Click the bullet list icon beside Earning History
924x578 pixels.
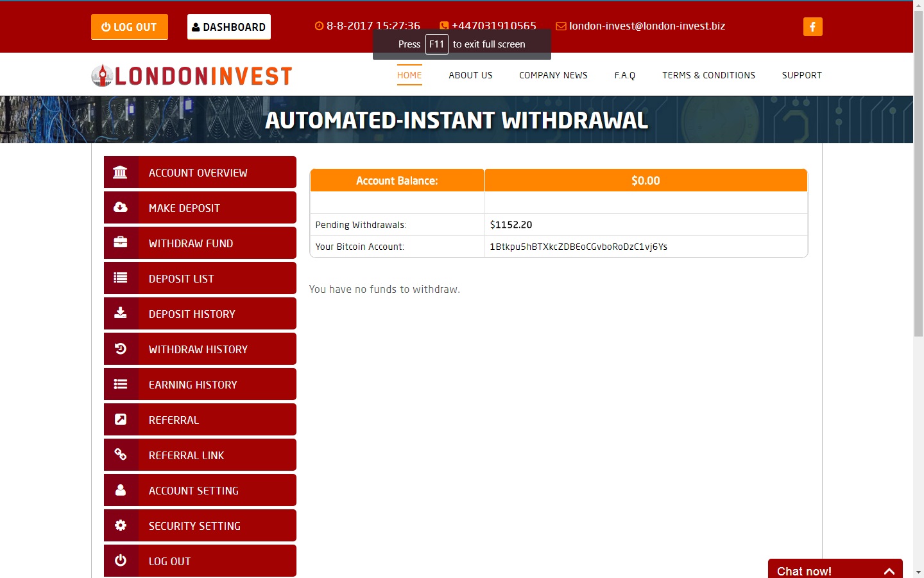(x=120, y=383)
